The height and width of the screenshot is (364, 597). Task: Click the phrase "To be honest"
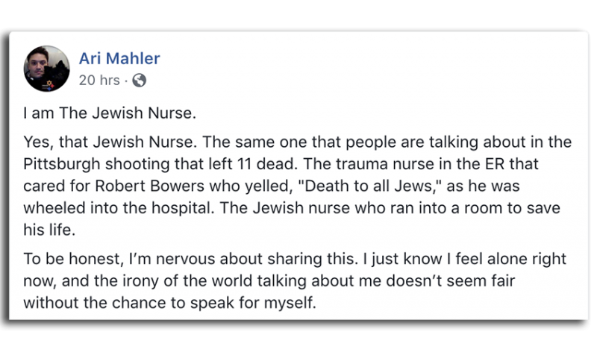[72, 259]
